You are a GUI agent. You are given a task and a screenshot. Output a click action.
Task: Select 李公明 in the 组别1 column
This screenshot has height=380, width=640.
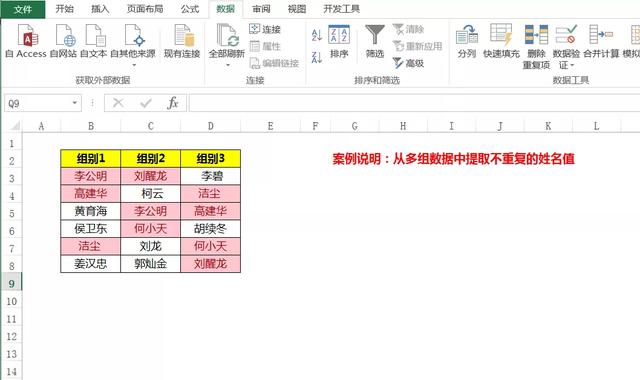point(91,176)
